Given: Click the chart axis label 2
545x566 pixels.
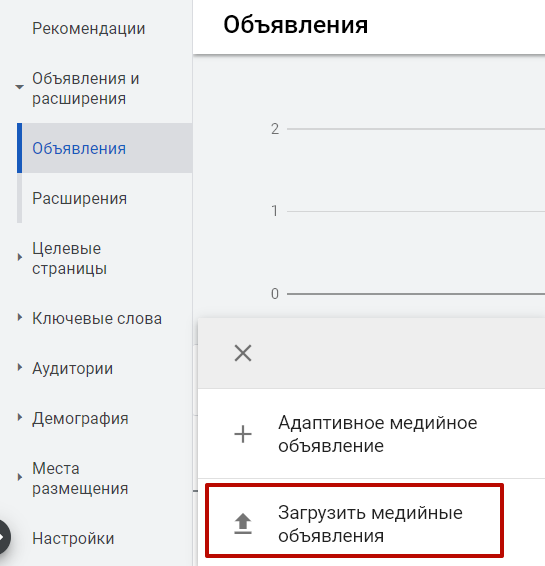Looking at the screenshot, I should (275, 129).
